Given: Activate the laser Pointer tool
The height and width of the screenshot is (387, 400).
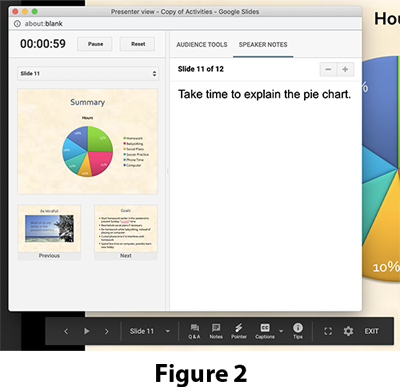Looking at the screenshot, I should (239, 331).
